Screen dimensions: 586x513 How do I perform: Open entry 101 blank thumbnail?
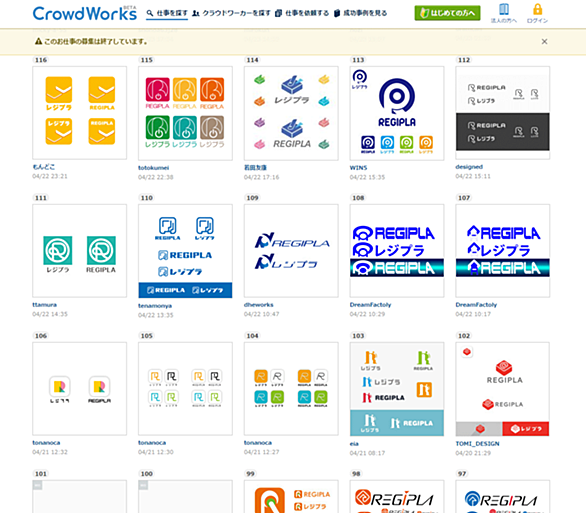coord(80,497)
